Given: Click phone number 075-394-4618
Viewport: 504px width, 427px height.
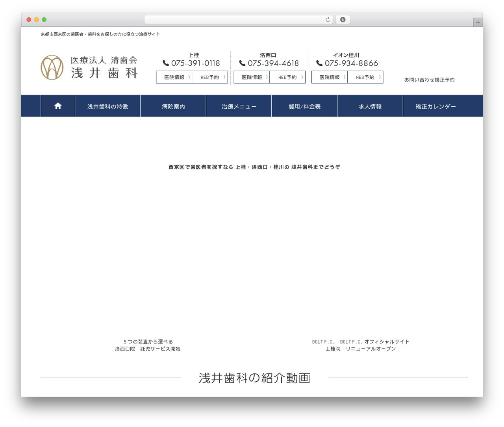Looking at the screenshot, I should pos(273,63).
